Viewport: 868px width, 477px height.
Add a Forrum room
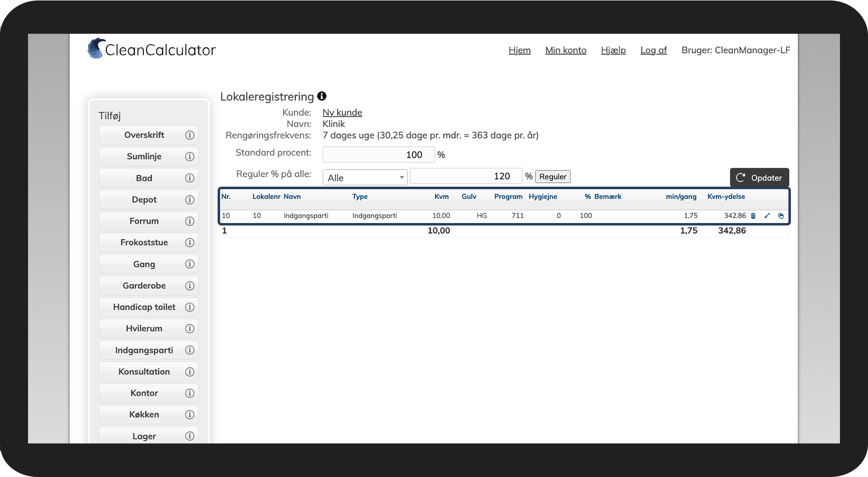pyautogui.click(x=149, y=221)
